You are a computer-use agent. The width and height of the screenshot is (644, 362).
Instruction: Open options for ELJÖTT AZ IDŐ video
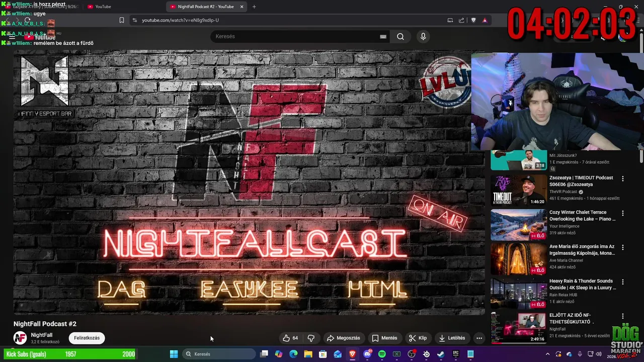point(623,316)
